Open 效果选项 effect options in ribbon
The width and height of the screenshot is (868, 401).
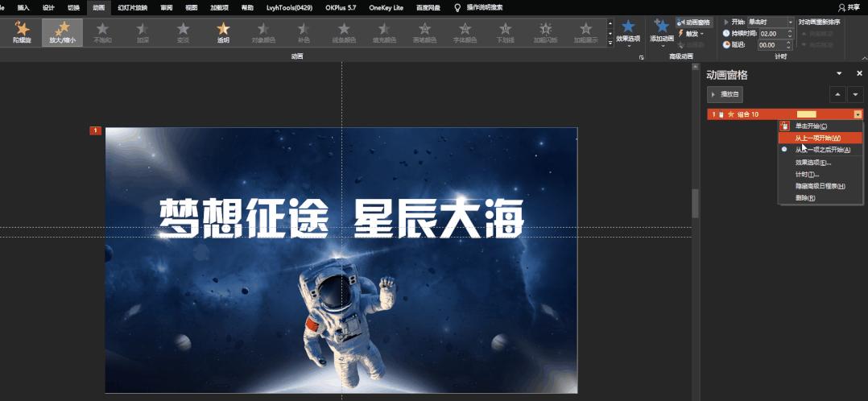pos(628,33)
